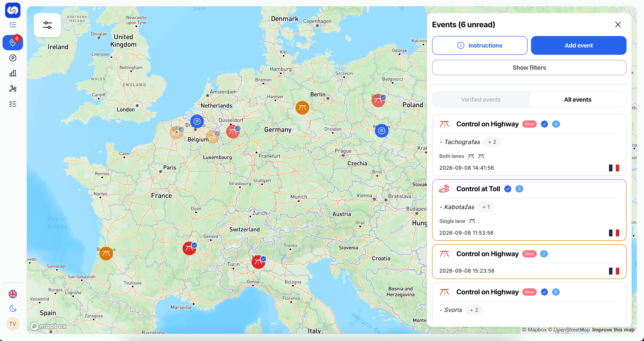Click the count badge 5 on the Svoris event

tap(556, 292)
